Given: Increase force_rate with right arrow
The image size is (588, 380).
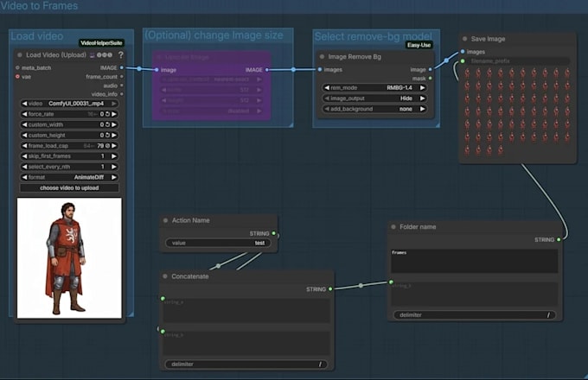Looking at the screenshot, I should point(114,114).
